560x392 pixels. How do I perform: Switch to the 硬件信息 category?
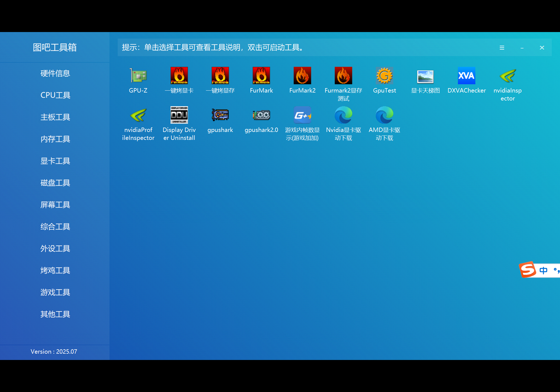[x=55, y=73]
